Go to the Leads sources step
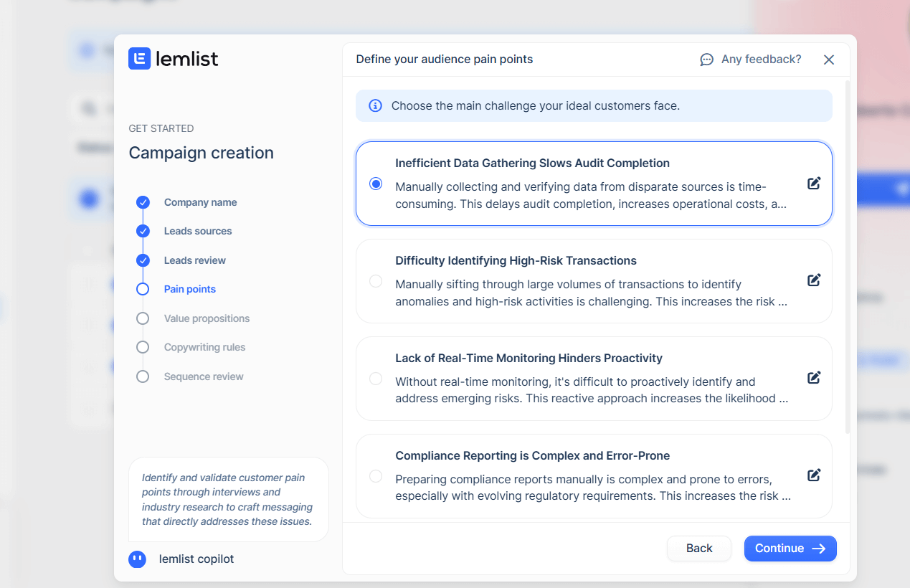Image resolution: width=910 pixels, height=588 pixels. 198,232
